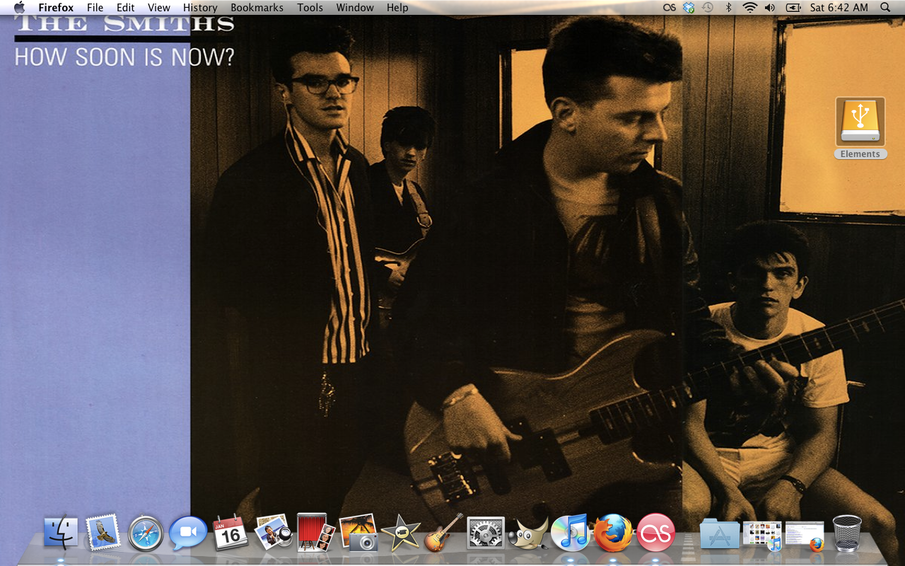
Task: Launch iChat from the Dock
Action: coord(188,533)
